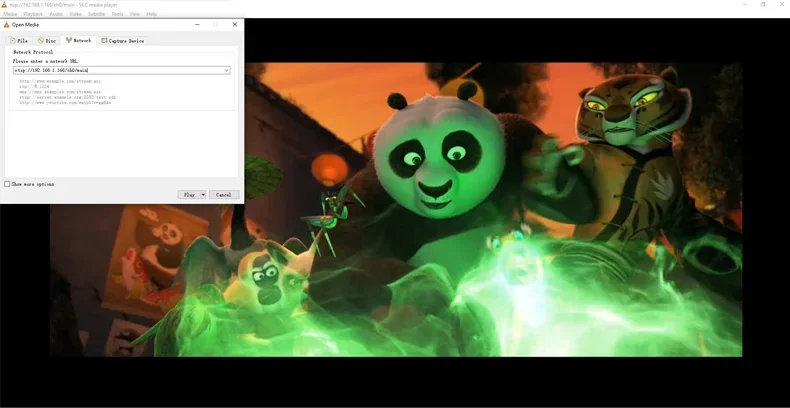The image size is (790, 408).
Task: Enable Show more options checkbox
Action: click(8, 184)
